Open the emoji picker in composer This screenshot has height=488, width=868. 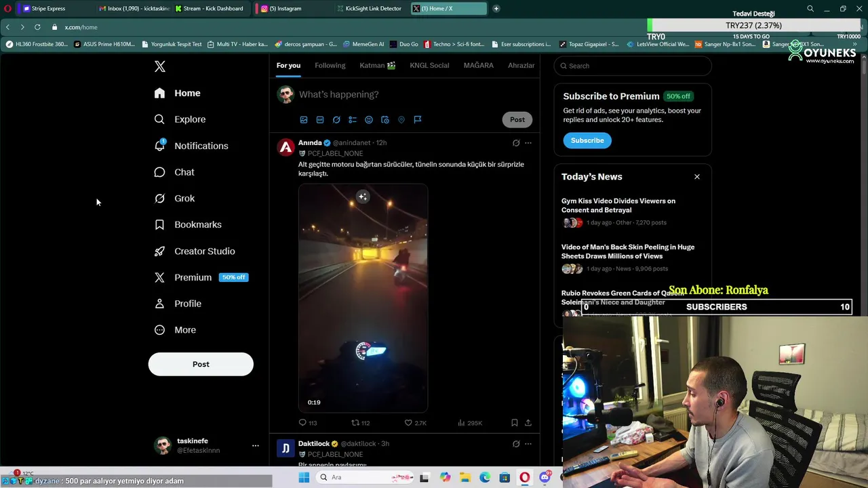(x=369, y=119)
